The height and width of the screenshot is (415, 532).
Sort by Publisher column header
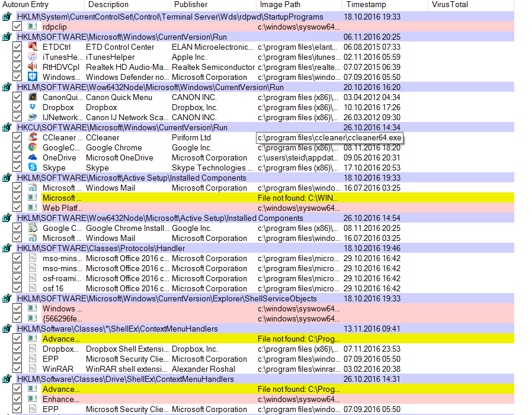(x=213, y=5)
